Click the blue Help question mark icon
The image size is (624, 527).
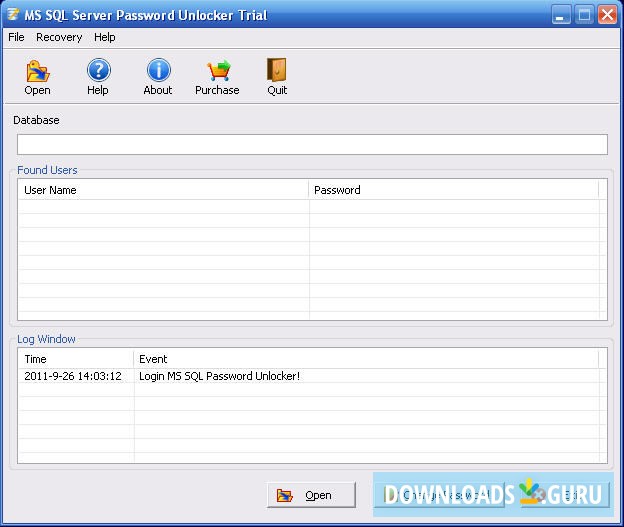(x=98, y=70)
